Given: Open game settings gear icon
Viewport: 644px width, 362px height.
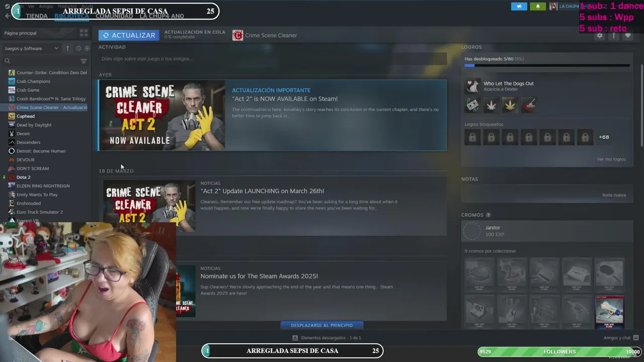Looking at the screenshot, I should click(599, 35).
